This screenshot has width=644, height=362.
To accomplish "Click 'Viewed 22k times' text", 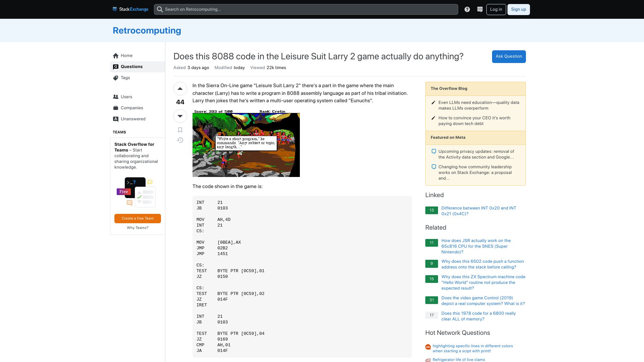I will pos(268,68).
